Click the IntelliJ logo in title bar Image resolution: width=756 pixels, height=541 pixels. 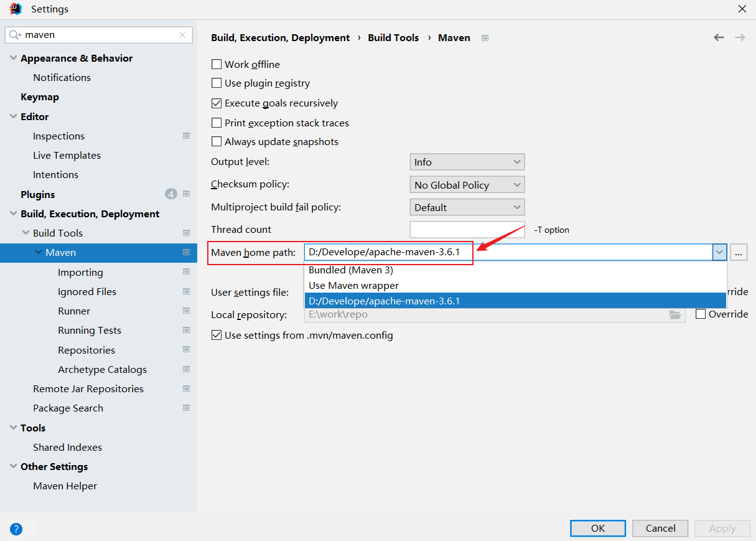point(16,9)
